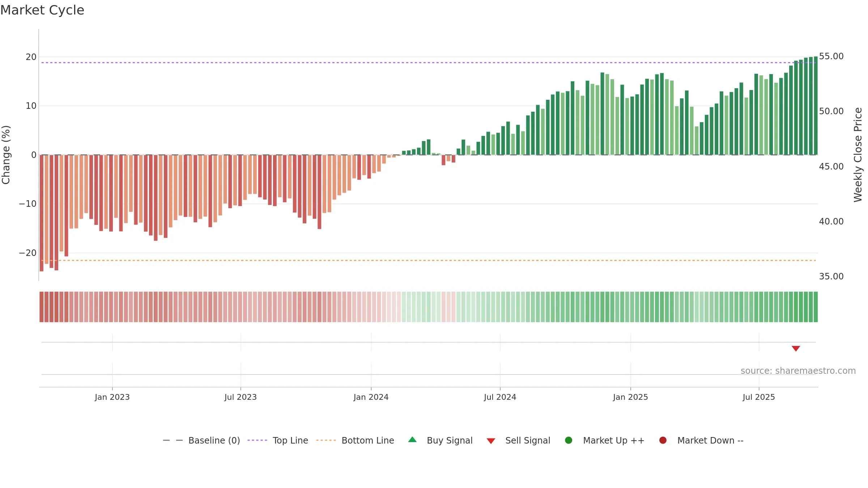The height and width of the screenshot is (488, 868).
Task: Click the red Sell Signal marker near Jul 2025
Action: (796, 348)
